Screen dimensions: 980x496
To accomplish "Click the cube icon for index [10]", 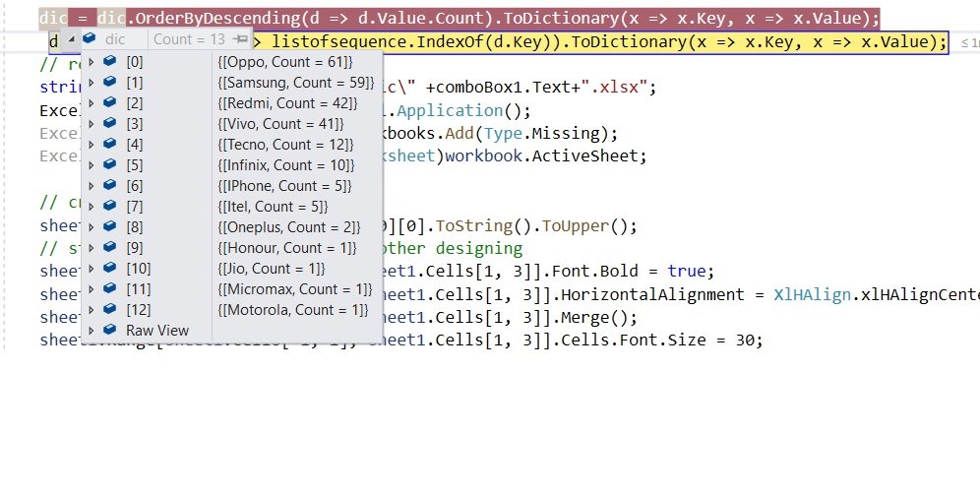I will pos(110,268).
